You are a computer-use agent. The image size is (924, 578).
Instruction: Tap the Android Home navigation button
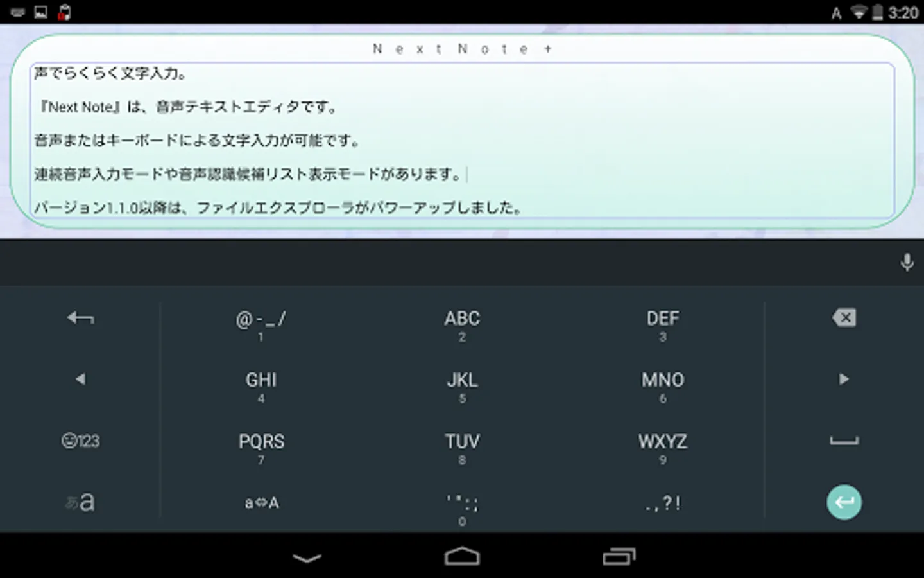(462, 557)
